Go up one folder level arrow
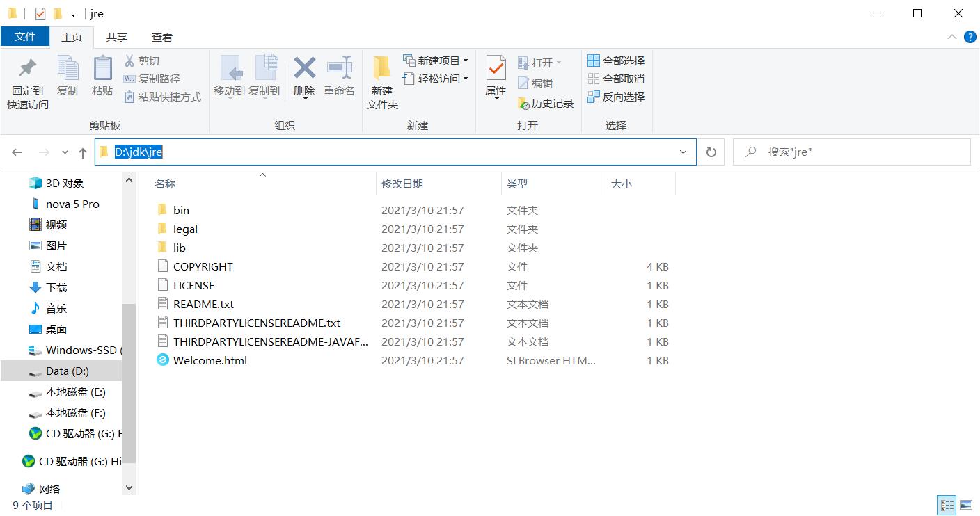Image resolution: width=980 pixels, height=516 pixels. coord(83,152)
